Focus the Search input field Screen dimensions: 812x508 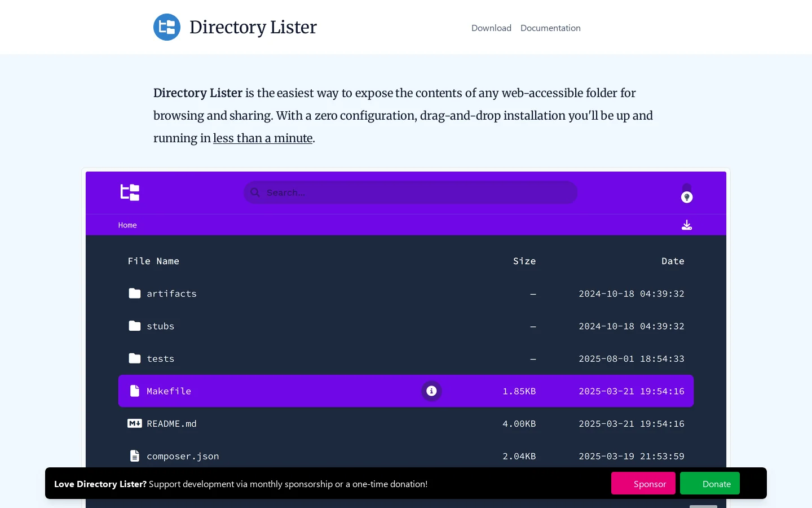point(411,192)
